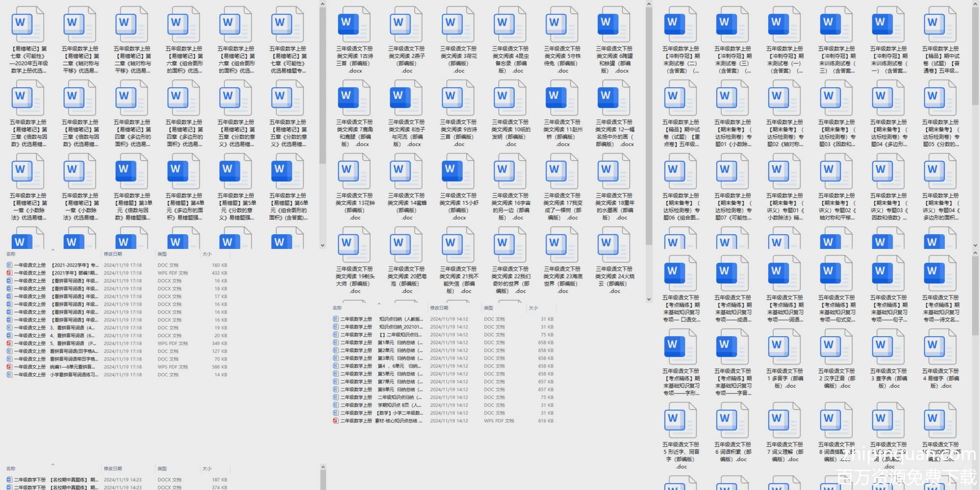Open the 类文阅读 2燕子 document icon
Screen dimensions: 980x490
[406, 24]
